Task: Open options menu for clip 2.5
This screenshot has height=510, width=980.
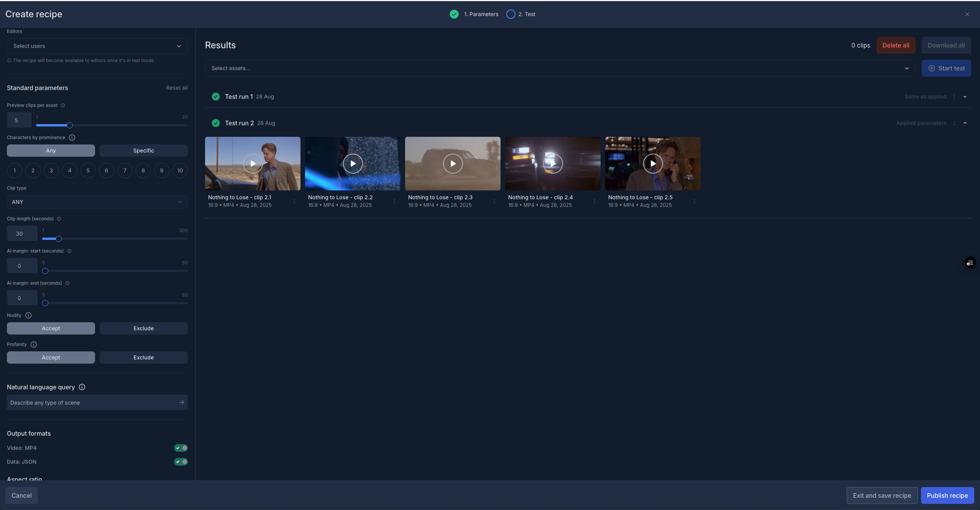Action: pos(694,201)
